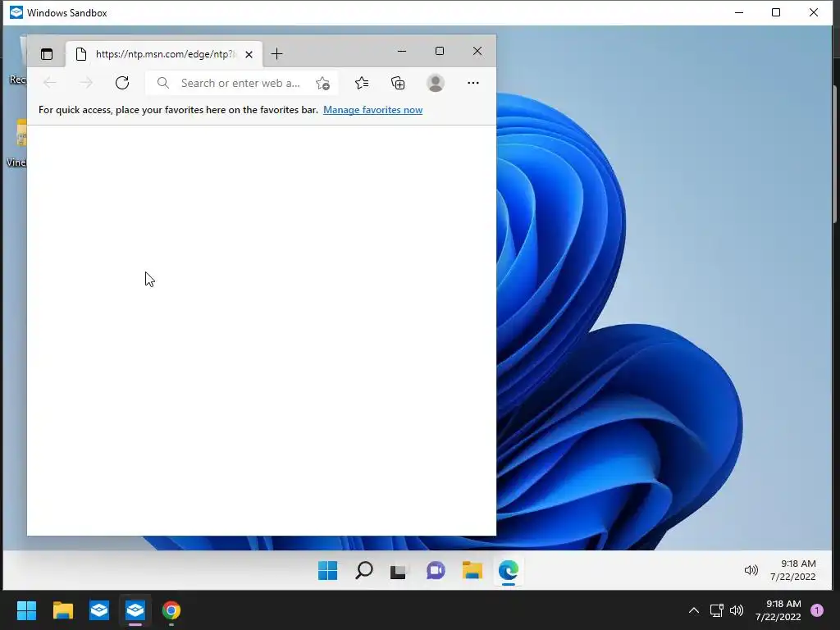The image size is (840, 630).
Task: Click the Edge forward arrow
Action: point(85,83)
